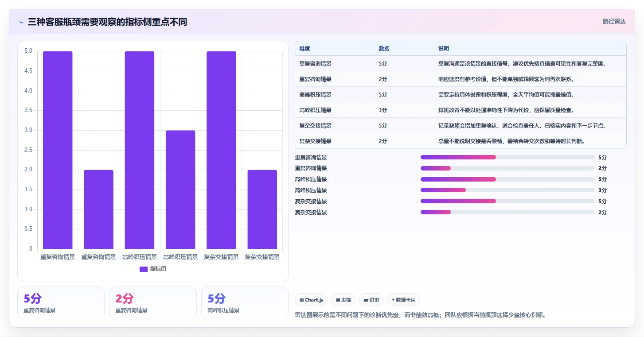
Task: Click the lightning icon beside the page title
Action: click(x=21, y=22)
